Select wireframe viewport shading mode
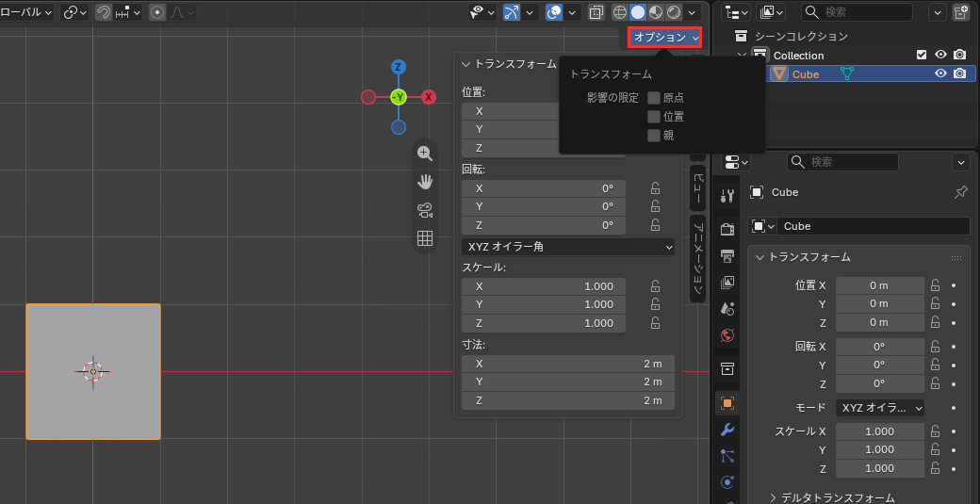The width and height of the screenshot is (980, 504). click(x=619, y=12)
